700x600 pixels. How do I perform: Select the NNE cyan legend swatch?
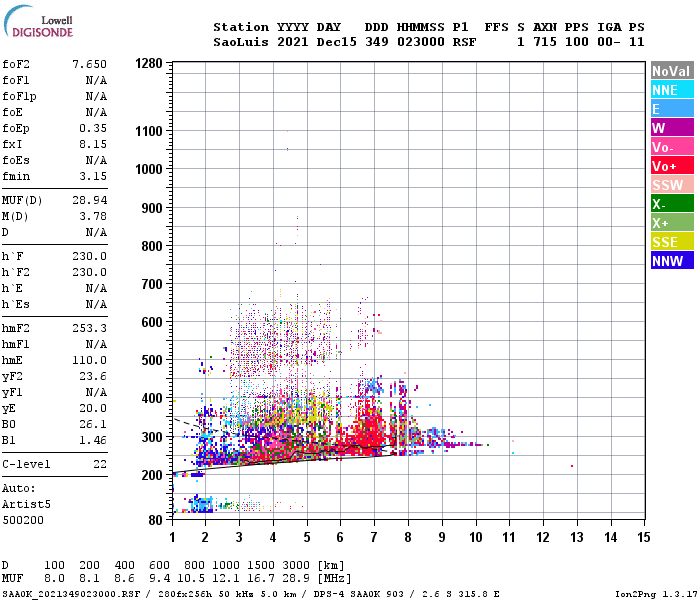click(x=672, y=90)
